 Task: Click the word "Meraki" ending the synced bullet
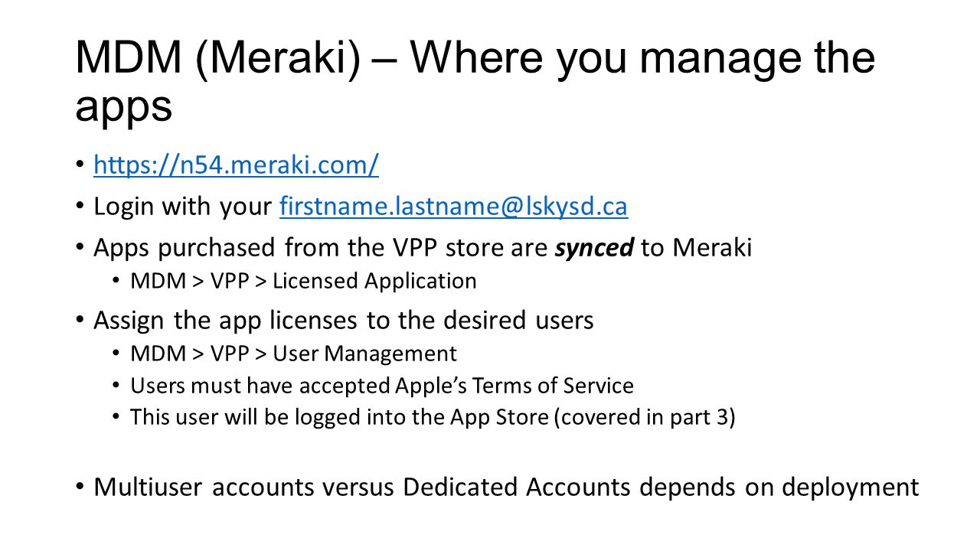(x=711, y=249)
